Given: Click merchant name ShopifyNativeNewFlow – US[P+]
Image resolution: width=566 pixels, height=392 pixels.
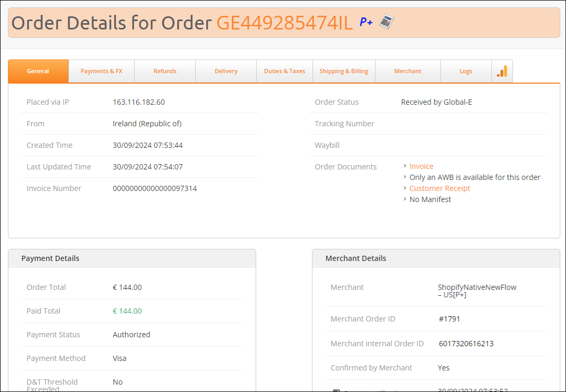Looking at the screenshot, I should [477, 291].
